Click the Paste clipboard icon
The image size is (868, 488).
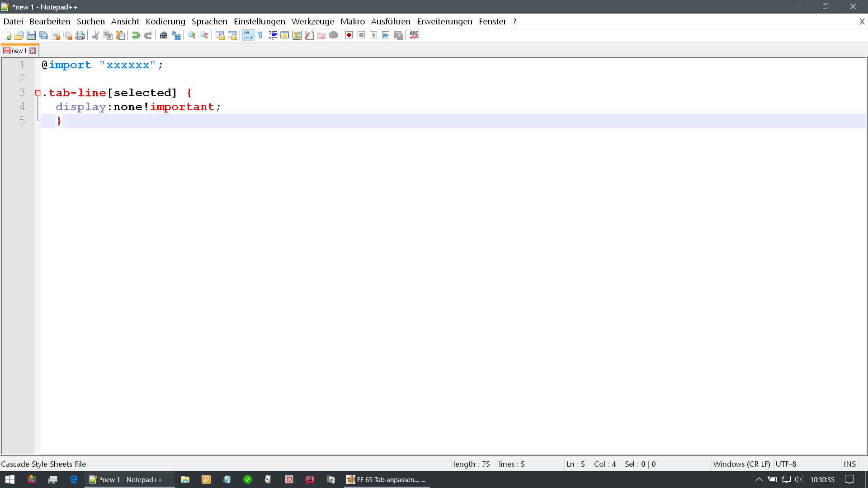(x=120, y=35)
